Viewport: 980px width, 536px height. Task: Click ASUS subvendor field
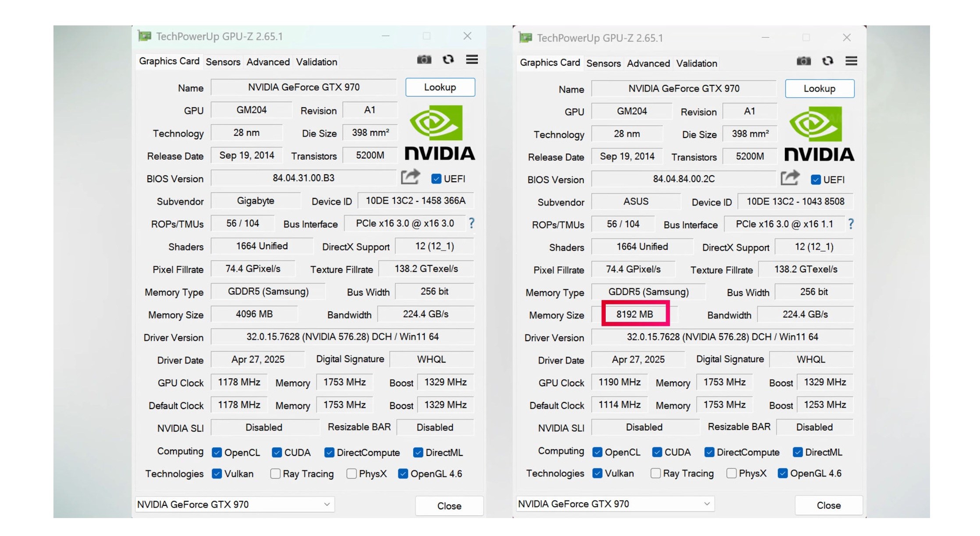pyautogui.click(x=636, y=201)
